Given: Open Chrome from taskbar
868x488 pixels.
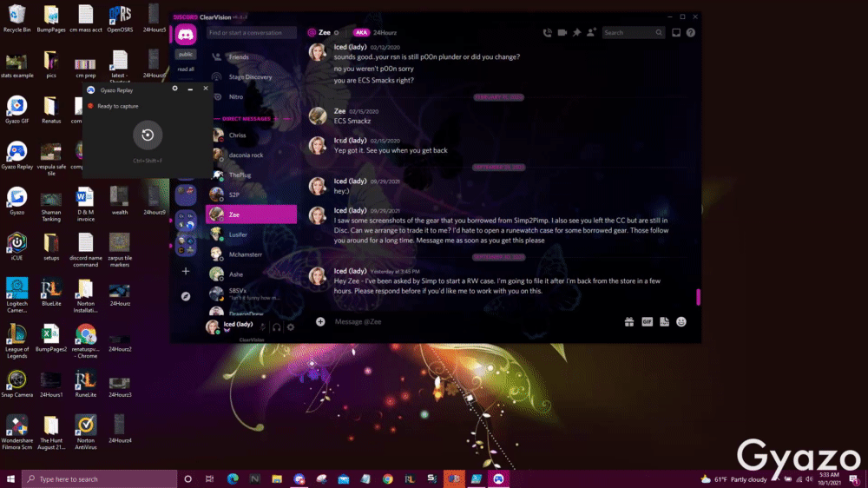Looking at the screenshot, I should click(387, 479).
